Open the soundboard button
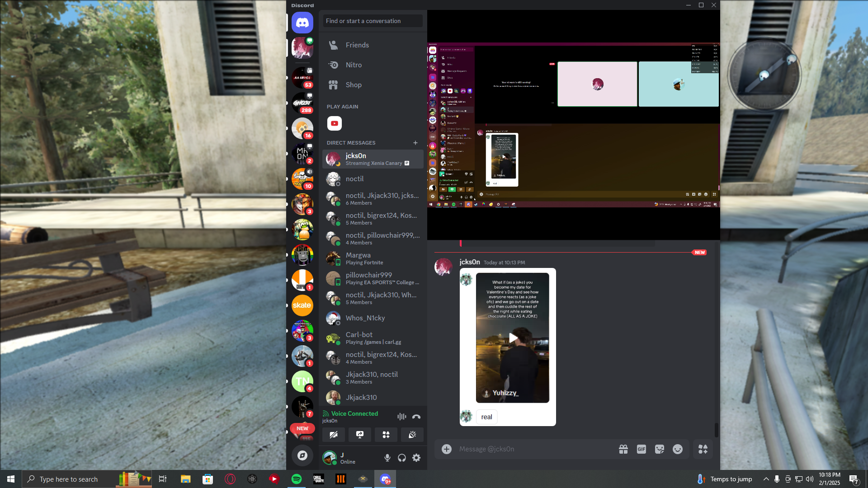Screen dimensions: 868x488 tap(412, 435)
